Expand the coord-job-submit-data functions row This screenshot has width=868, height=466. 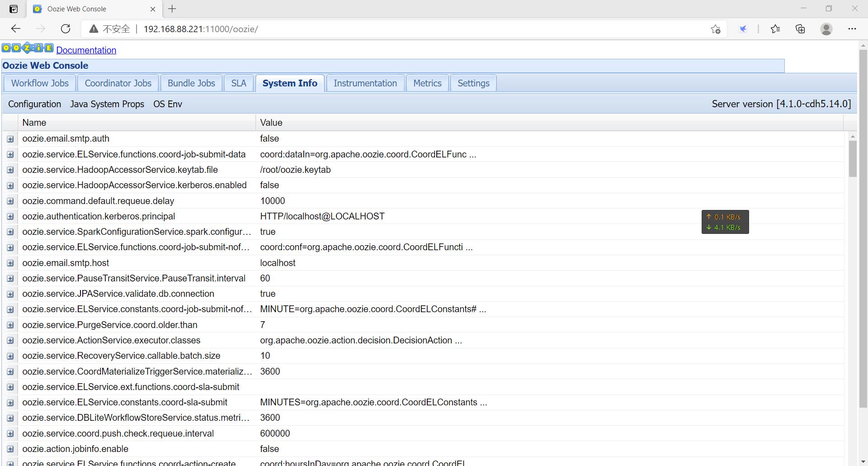coord(10,155)
